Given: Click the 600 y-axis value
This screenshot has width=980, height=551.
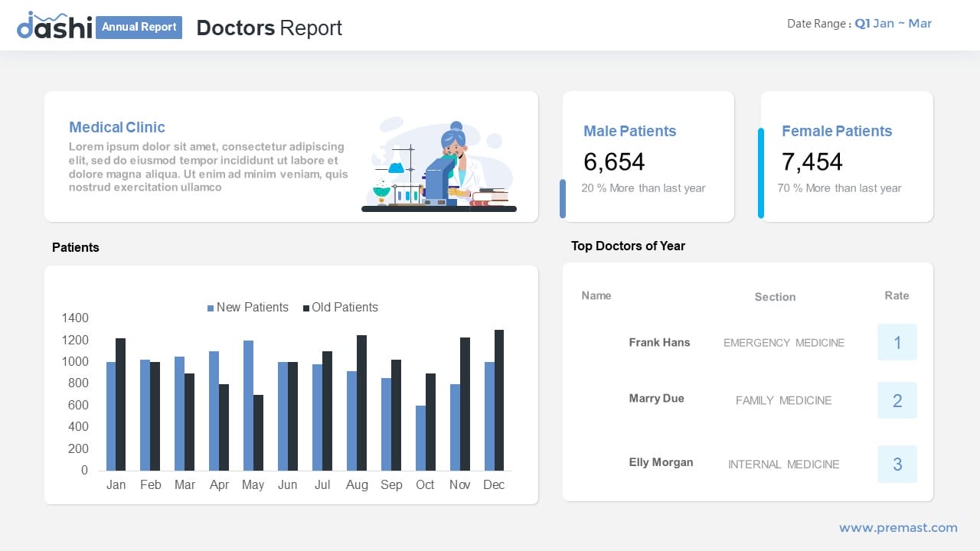Looking at the screenshot, I should 79,405.
